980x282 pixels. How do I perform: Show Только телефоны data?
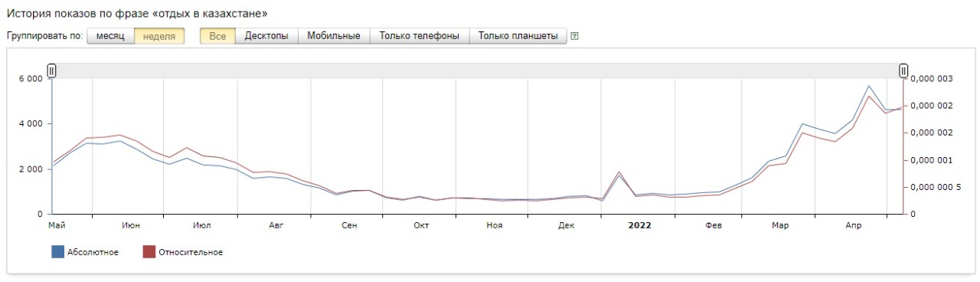[420, 36]
